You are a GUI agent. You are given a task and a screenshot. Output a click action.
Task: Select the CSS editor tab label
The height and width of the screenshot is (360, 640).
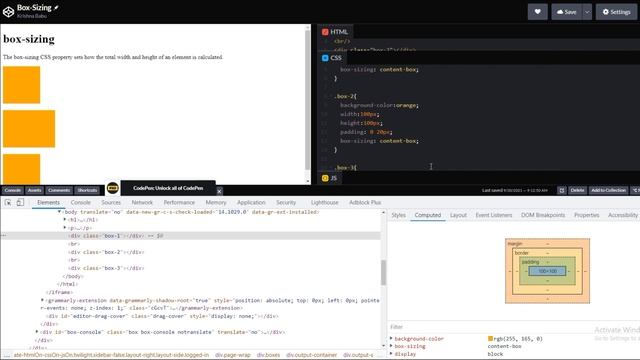click(x=336, y=58)
